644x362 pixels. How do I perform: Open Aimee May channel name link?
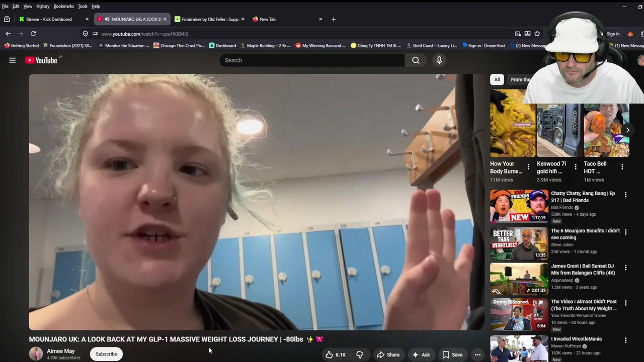click(61, 351)
